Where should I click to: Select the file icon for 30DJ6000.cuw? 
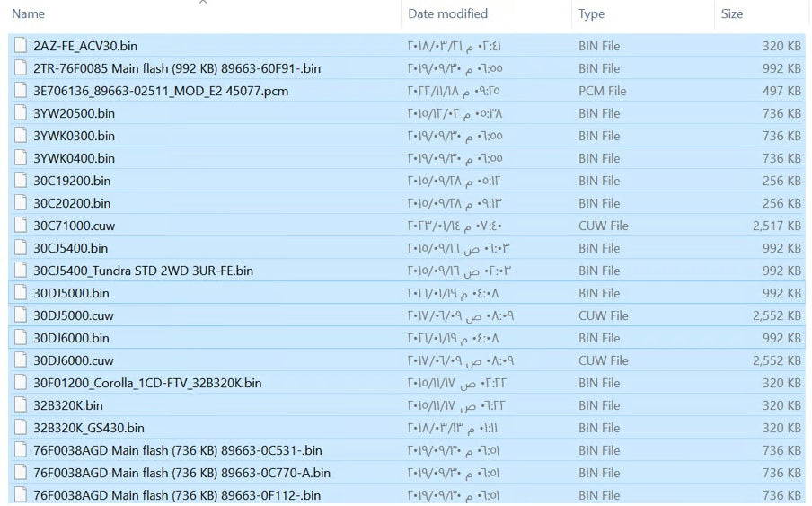click(x=21, y=360)
